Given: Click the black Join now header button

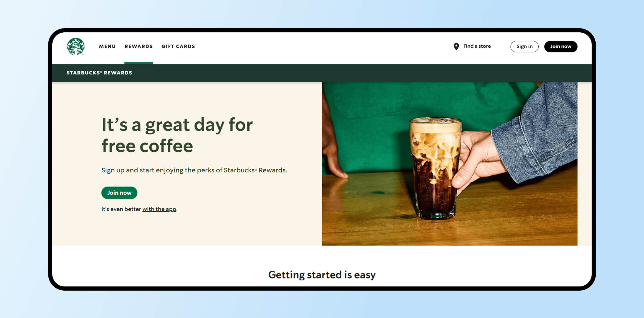Looking at the screenshot, I should click(560, 46).
